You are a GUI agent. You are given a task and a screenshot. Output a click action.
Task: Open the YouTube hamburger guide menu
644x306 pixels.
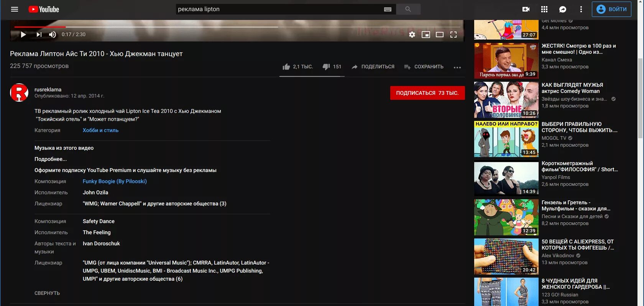(x=15, y=9)
